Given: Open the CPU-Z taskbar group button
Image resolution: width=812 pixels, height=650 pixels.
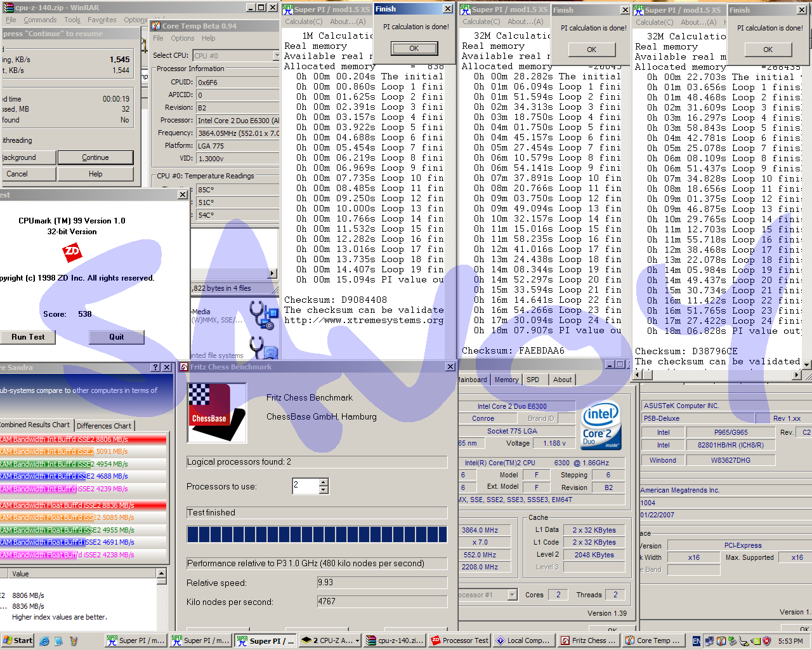Looking at the screenshot, I should point(330,641).
